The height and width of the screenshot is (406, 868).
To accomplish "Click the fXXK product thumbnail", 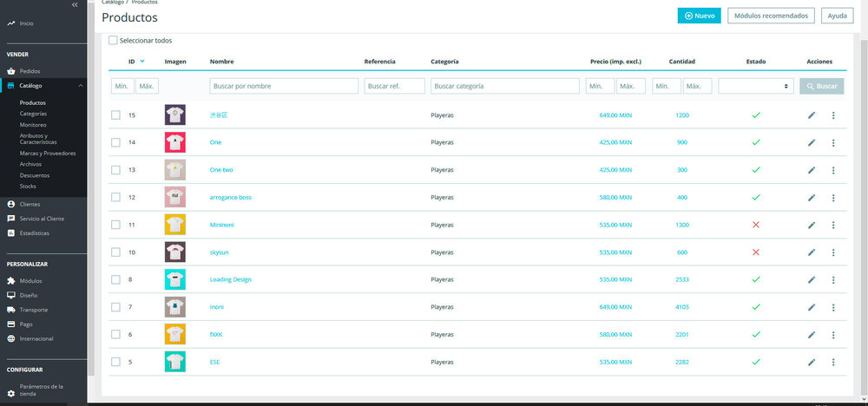I will (175, 334).
